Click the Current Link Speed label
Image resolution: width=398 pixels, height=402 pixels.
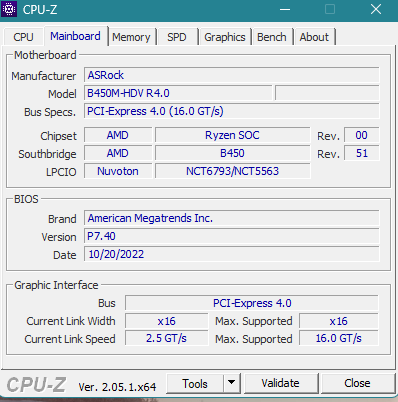[x=70, y=339]
